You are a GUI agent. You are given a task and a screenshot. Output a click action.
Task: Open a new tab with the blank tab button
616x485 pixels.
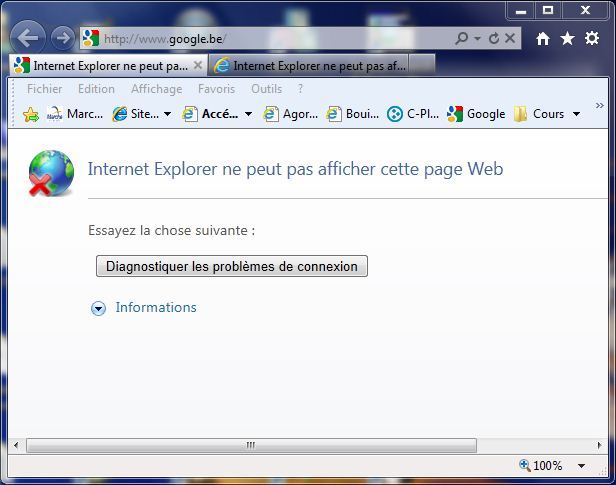coord(422,65)
